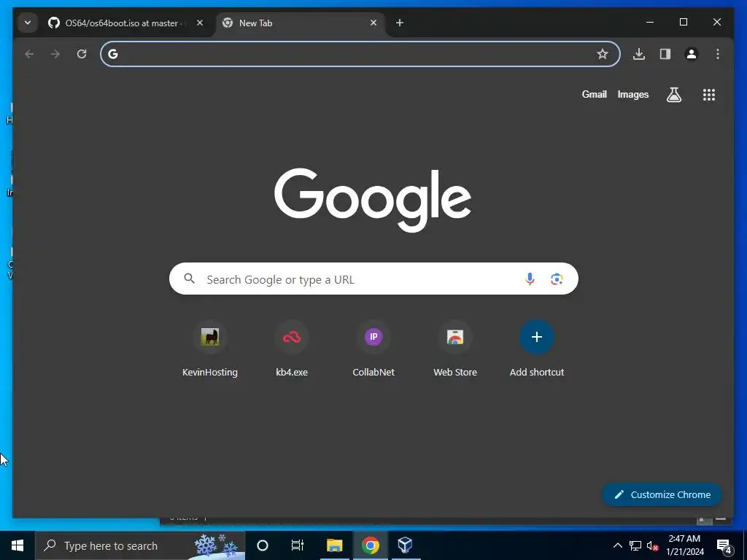Open the Chrome three-dot menu
The width and height of the screenshot is (747, 560).
tap(718, 54)
